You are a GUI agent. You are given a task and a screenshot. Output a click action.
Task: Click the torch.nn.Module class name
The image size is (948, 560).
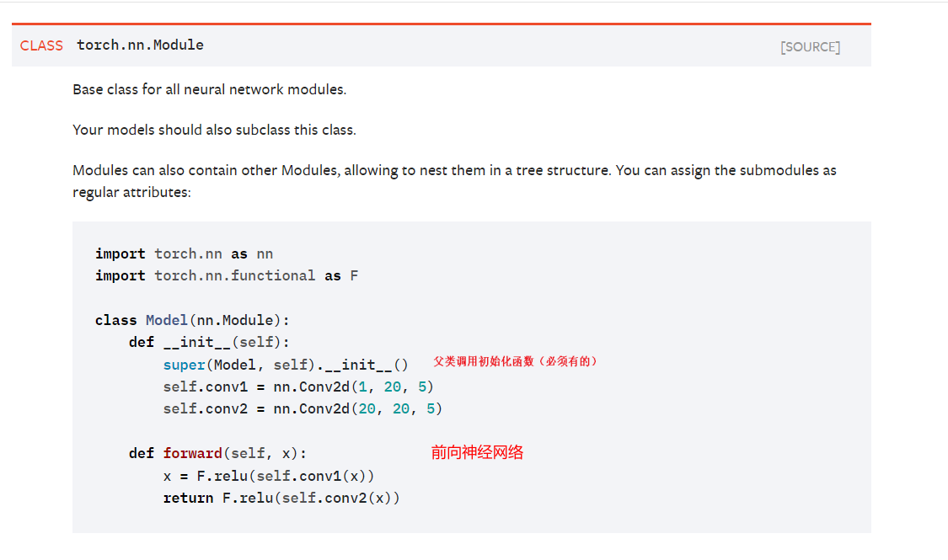tap(140, 45)
